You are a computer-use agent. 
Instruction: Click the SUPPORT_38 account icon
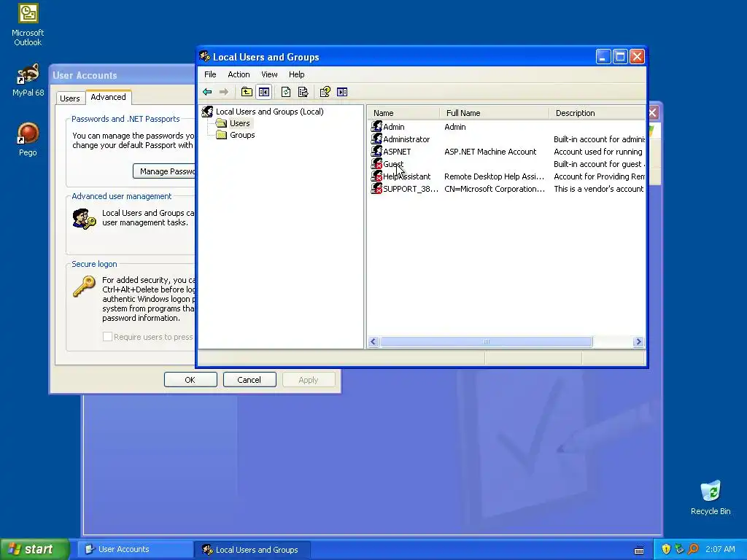click(376, 188)
